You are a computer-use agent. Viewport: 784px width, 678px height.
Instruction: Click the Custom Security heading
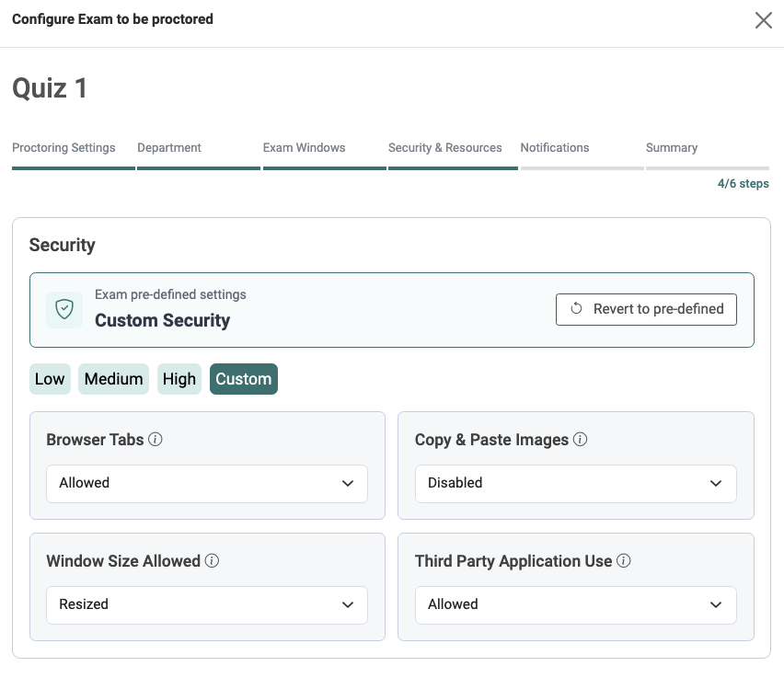pyautogui.click(x=163, y=320)
